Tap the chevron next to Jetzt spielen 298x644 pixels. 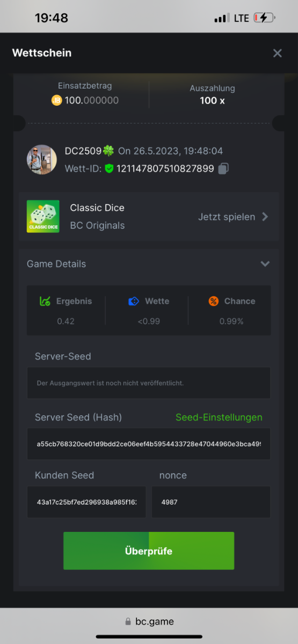pos(265,217)
